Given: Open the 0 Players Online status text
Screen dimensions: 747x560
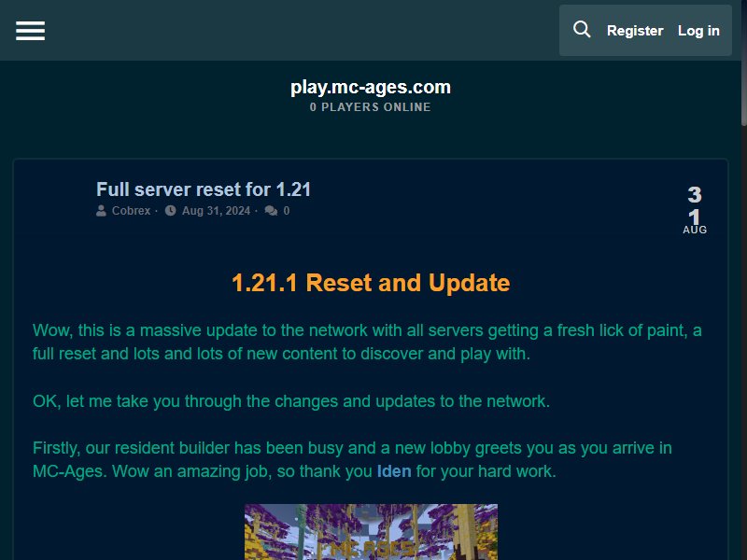Looking at the screenshot, I should click(x=371, y=107).
